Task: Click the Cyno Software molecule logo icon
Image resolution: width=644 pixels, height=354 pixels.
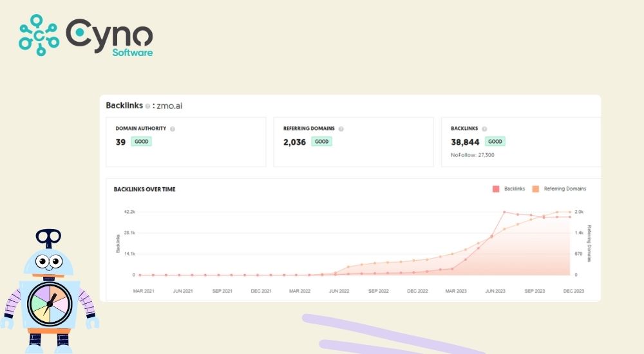Action: click(39, 35)
